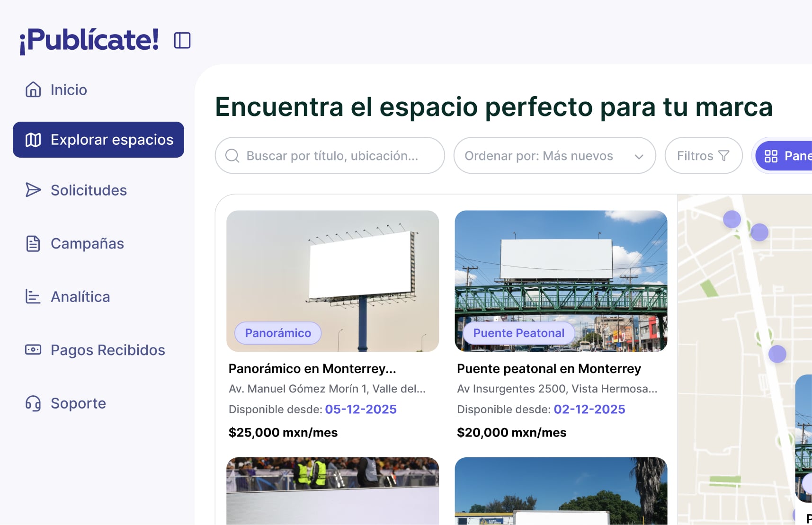The width and height of the screenshot is (812, 525).
Task: Click the Campañas document icon
Action: point(33,243)
